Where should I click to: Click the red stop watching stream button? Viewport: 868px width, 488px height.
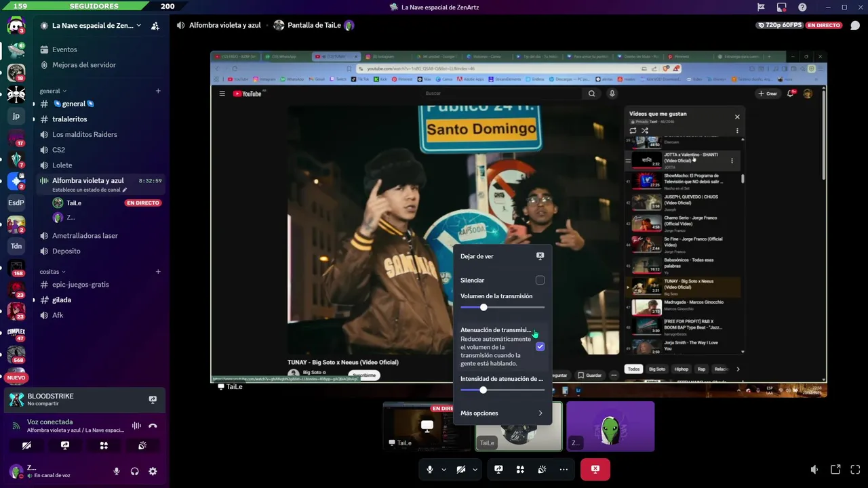[595, 469]
